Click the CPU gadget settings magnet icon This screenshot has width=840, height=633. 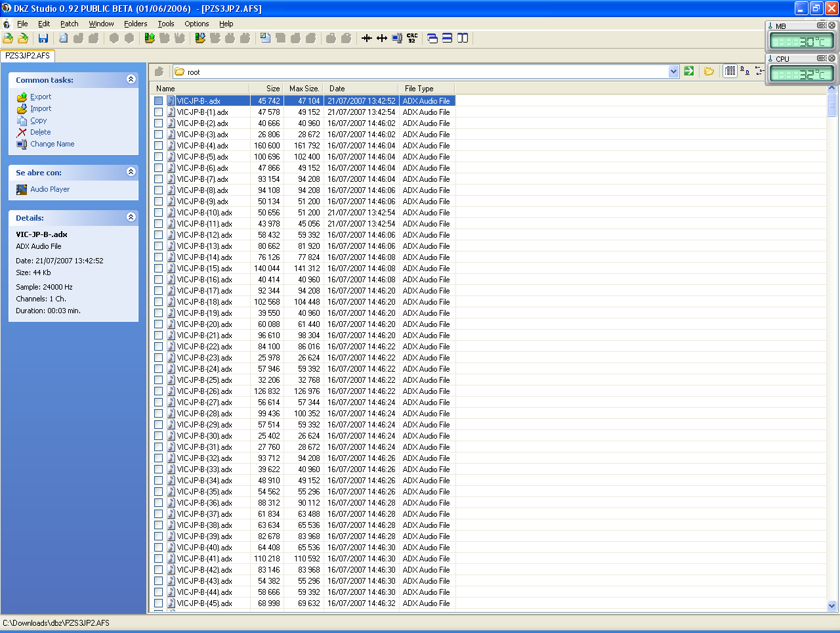click(x=822, y=58)
